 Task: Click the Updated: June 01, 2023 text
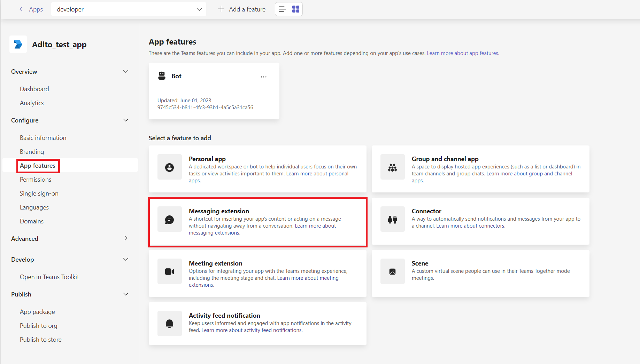pyautogui.click(x=184, y=101)
